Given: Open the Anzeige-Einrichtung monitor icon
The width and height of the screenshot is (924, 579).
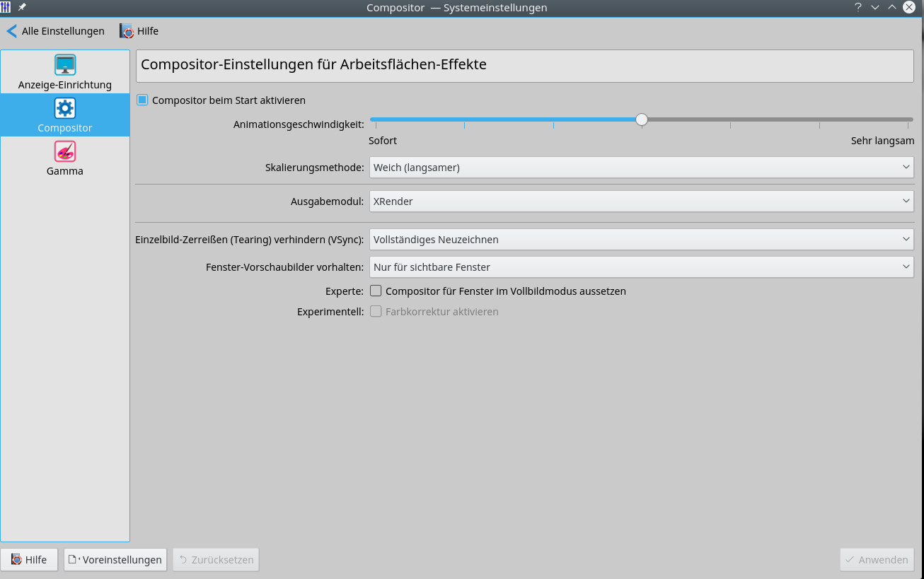Looking at the screenshot, I should click(65, 65).
